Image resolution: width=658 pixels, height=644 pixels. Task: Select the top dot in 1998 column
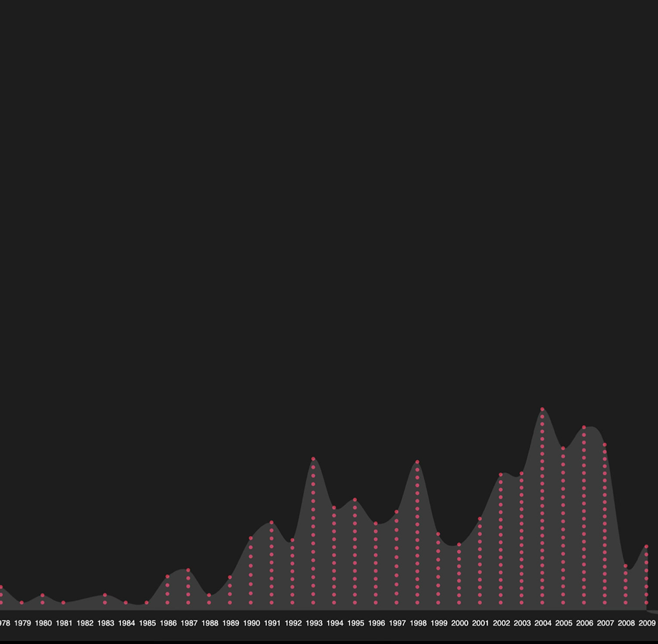point(417,462)
